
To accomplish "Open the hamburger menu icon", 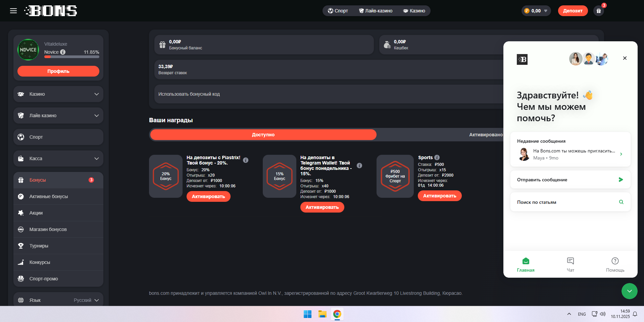I will click(13, 11).
